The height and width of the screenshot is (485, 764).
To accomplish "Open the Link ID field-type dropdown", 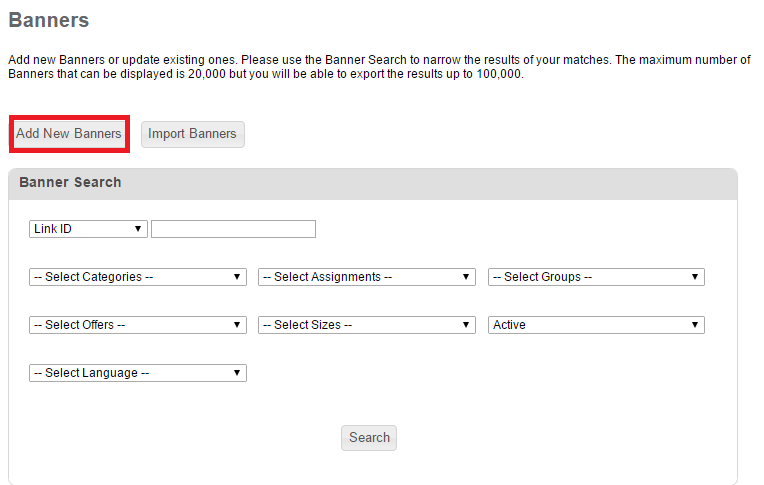I will click(x=88, y=229).
